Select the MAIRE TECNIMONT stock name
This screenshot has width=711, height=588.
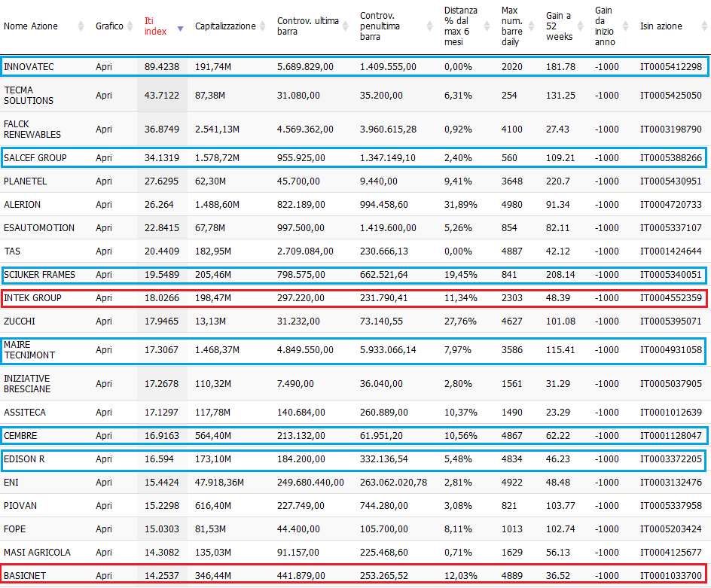click(x=29, y=350)
